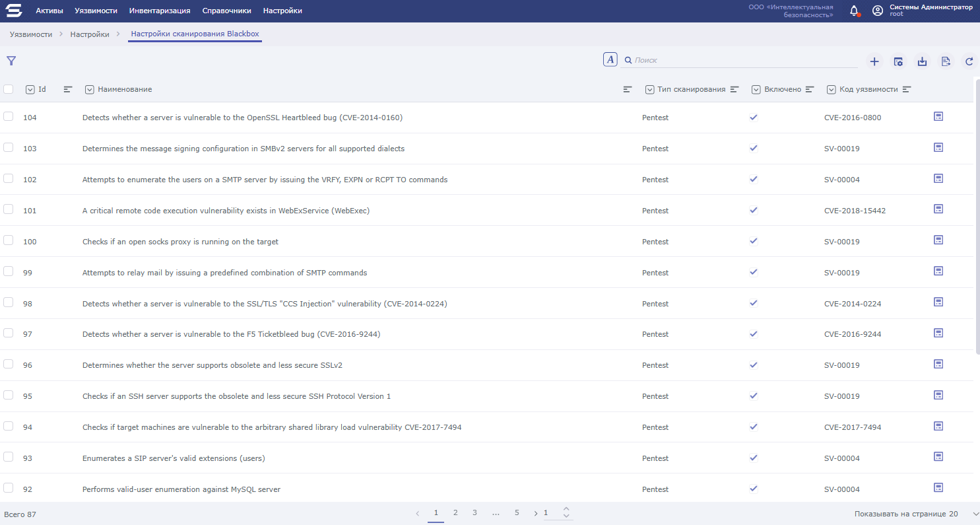
Task: Open the details icon for row 104
Action: (938, 116)
